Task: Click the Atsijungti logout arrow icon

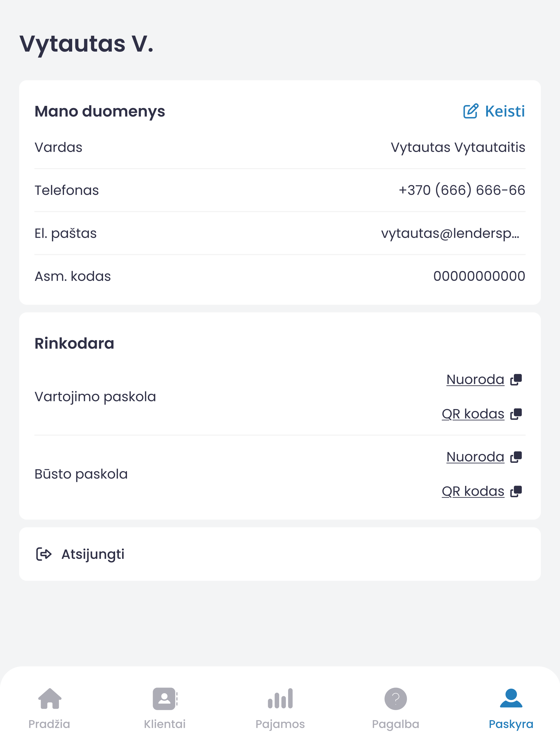Action: (x=44, y=554)
